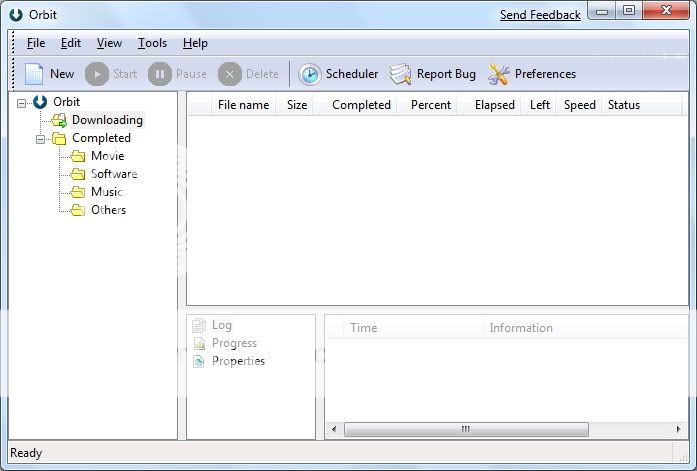Open the Scheduler clock icon
Screen dimensions: 697x471
[x=309, y=74]
